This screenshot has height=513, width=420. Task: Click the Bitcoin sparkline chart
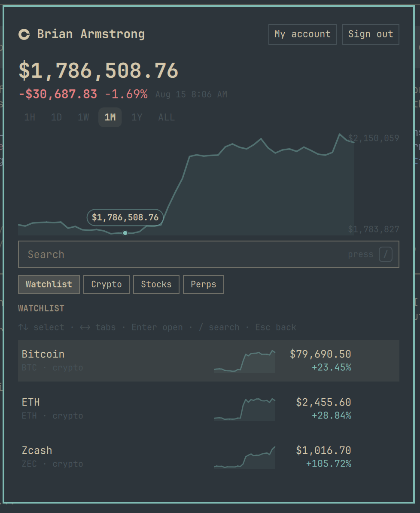(x=244, y=361)
